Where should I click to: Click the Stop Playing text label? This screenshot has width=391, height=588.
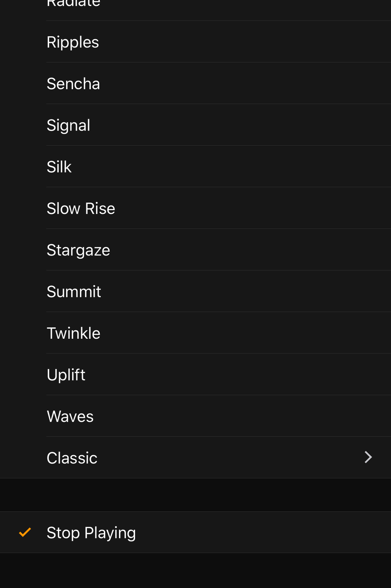91,533
